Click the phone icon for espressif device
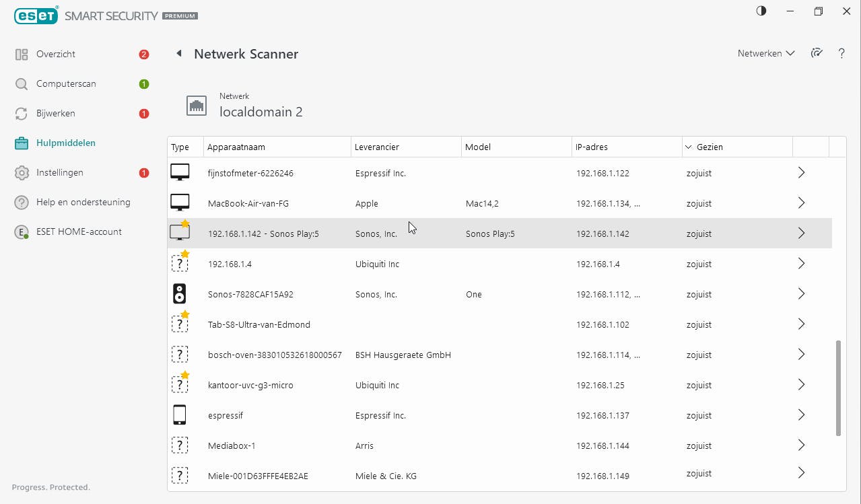Screen dimensions: 861x504 point(179,415)
